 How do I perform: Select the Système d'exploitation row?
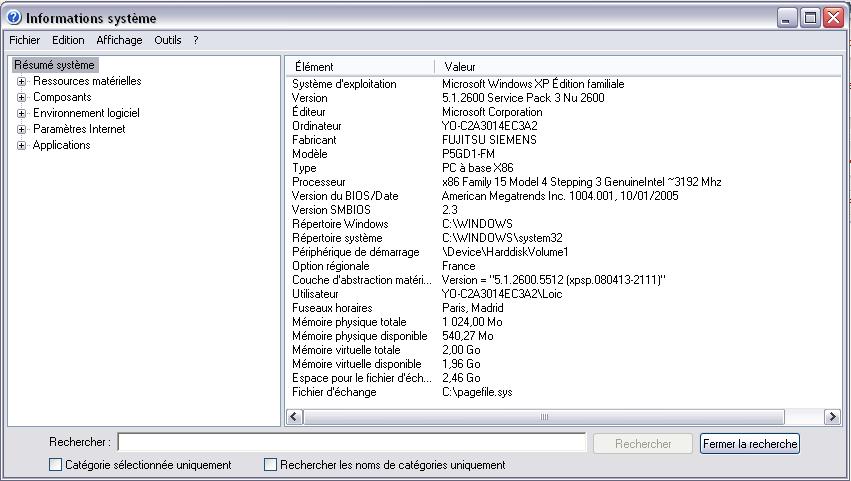point(563,84)
